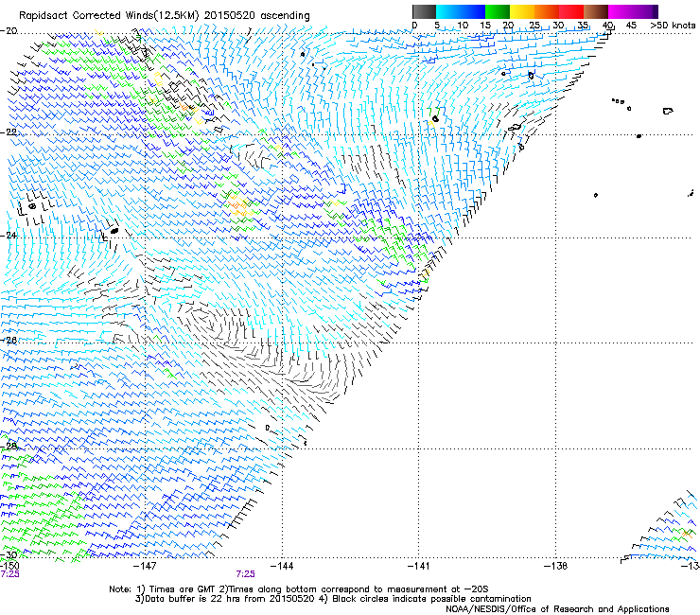Click the brown 35-40 knots legend swatch

596,11
